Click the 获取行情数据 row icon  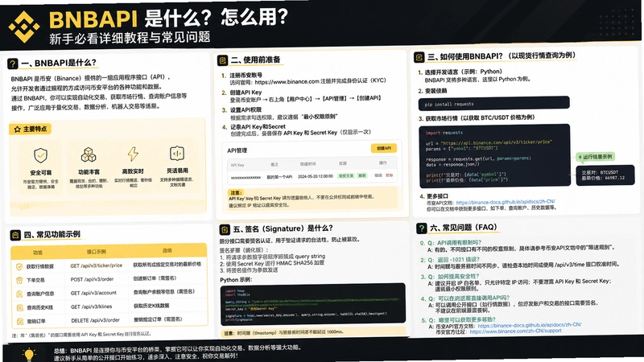pos(19,267)
